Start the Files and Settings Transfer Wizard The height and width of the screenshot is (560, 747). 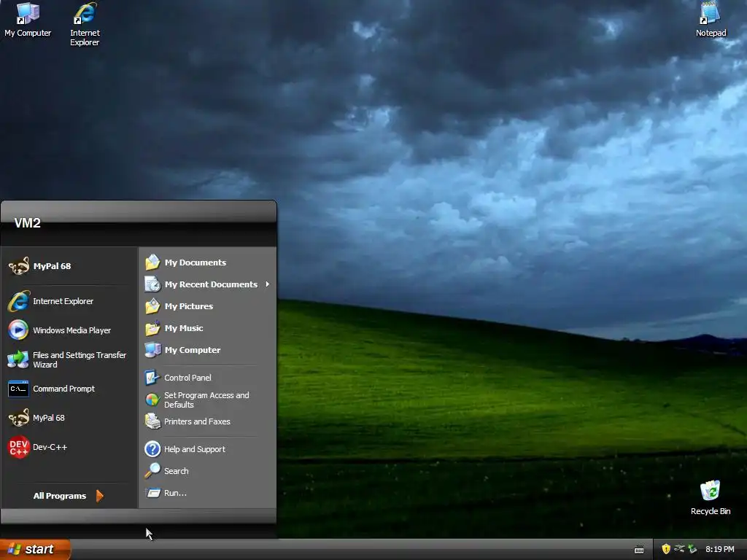69,359
